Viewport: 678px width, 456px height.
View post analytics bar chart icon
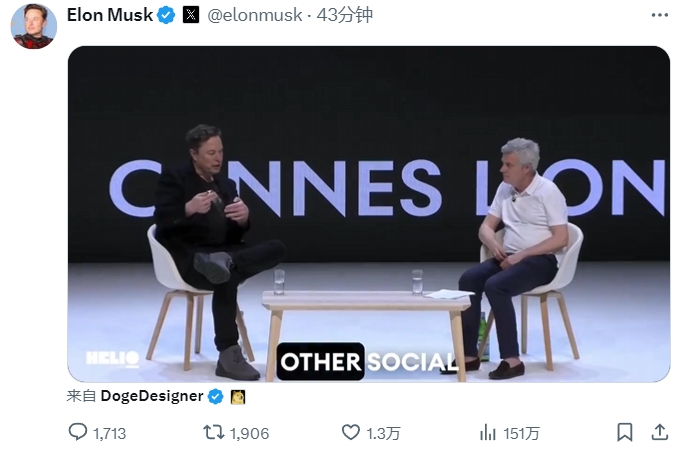[488, 432]
